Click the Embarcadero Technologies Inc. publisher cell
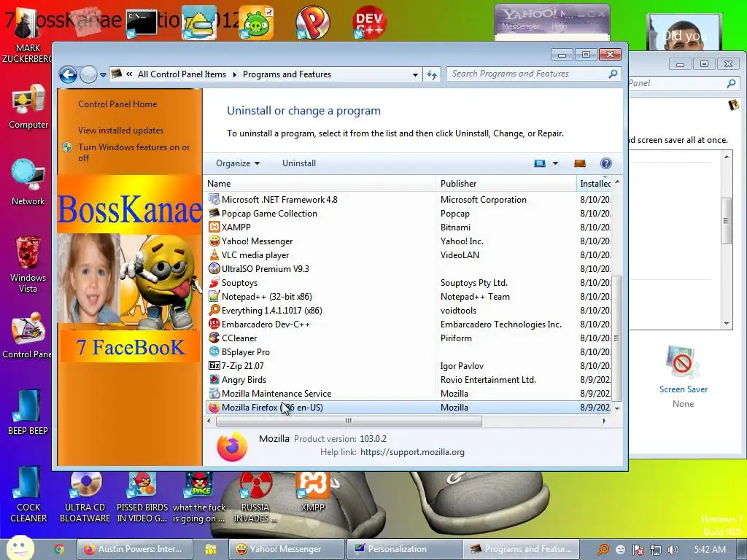 500,324
